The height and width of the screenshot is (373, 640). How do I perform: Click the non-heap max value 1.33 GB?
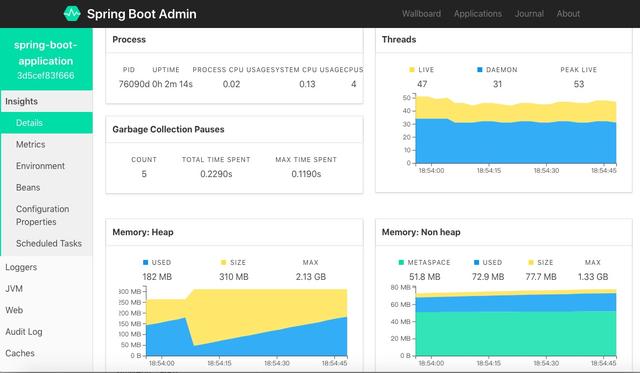coord(593,277)
